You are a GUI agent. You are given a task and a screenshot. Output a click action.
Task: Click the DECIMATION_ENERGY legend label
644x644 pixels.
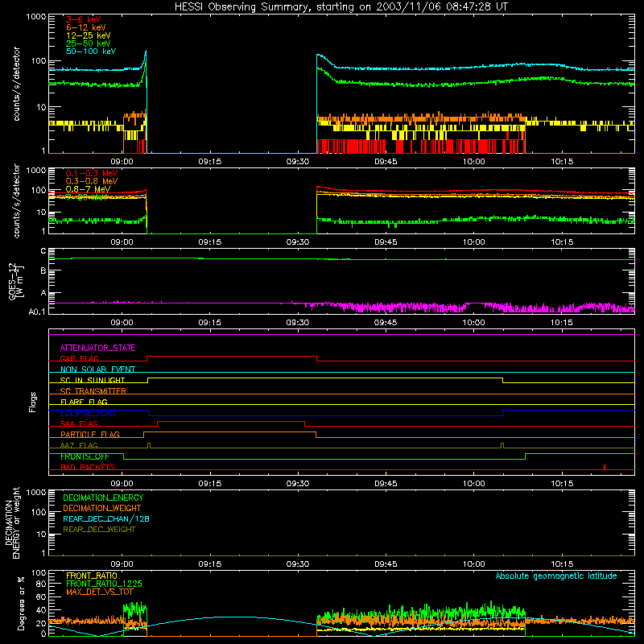click(x=103, y=497)
